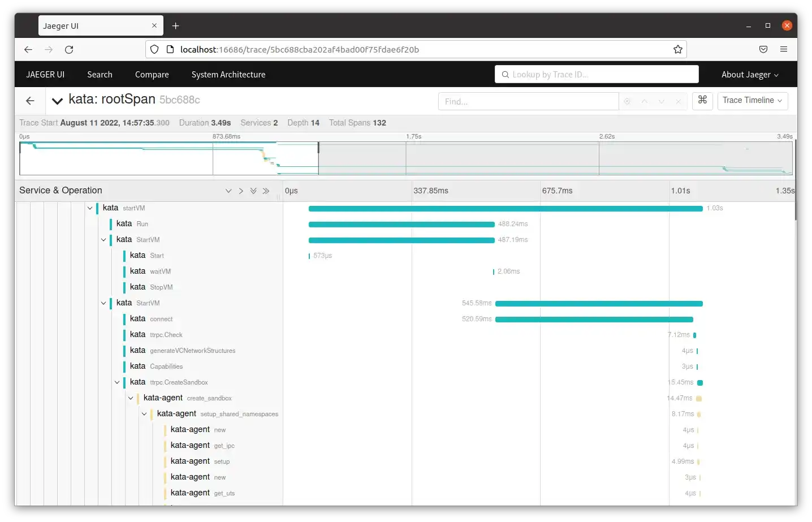Click the Lookup by Trace ID field

point(597,75)
